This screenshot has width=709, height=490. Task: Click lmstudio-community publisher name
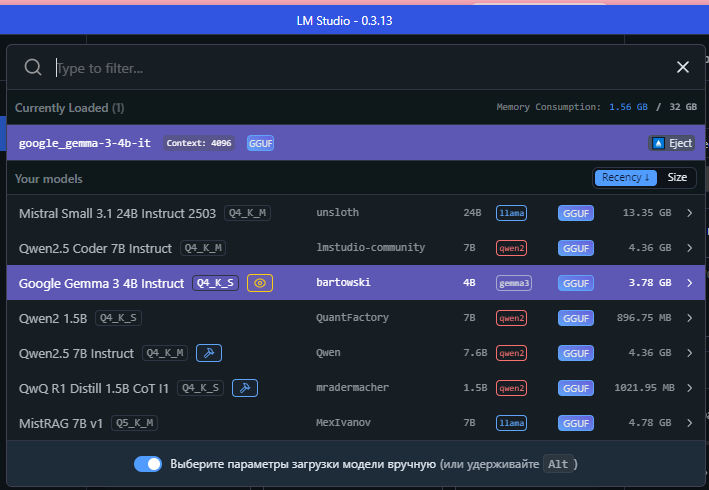pyautogui.click(x=371, y=247)
